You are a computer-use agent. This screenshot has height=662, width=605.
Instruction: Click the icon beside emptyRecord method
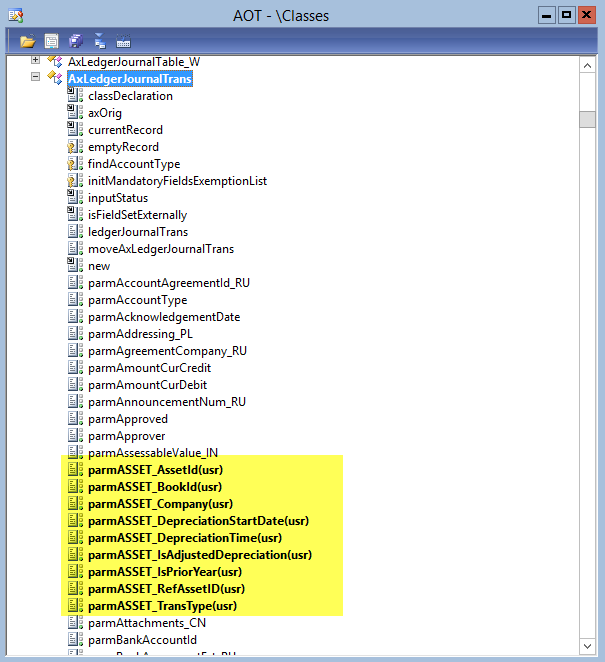click(x=74, y=147)
